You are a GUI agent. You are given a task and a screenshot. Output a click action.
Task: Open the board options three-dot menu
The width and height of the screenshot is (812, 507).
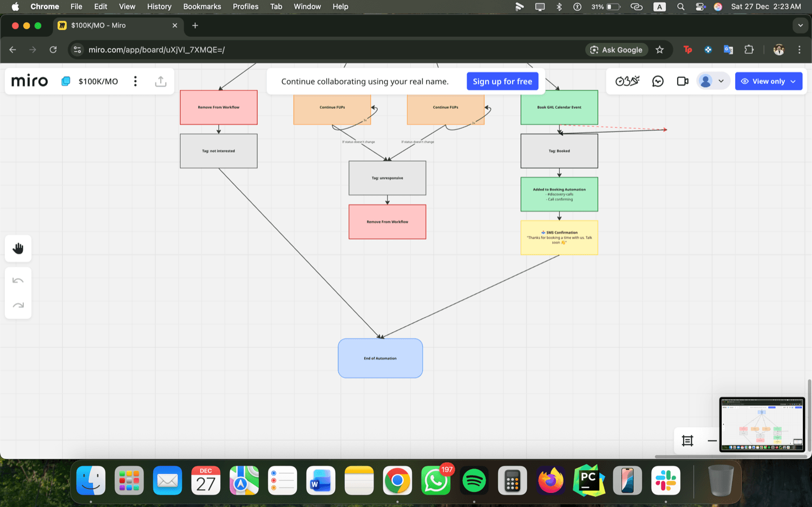click(135, 81)
